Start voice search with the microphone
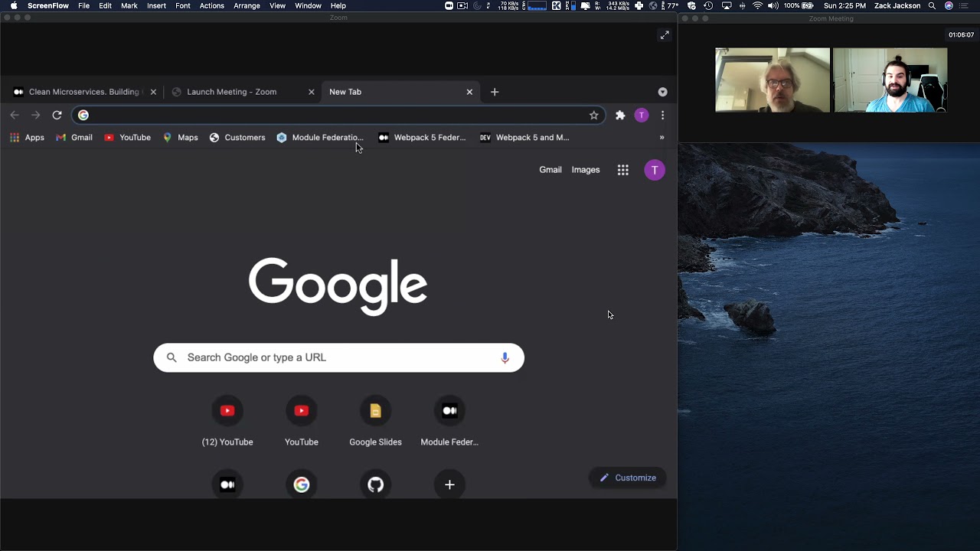 [505, 357]
